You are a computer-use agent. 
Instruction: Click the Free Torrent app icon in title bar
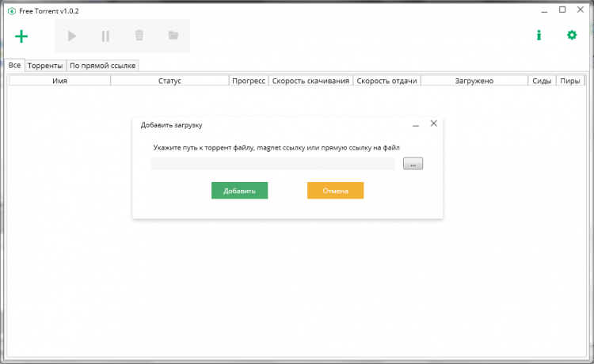point(8,10)
